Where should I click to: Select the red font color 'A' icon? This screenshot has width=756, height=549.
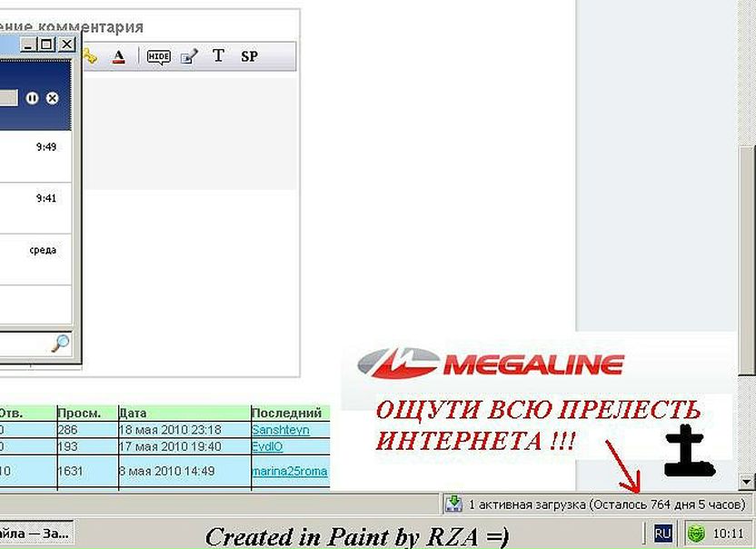point(118,56)
